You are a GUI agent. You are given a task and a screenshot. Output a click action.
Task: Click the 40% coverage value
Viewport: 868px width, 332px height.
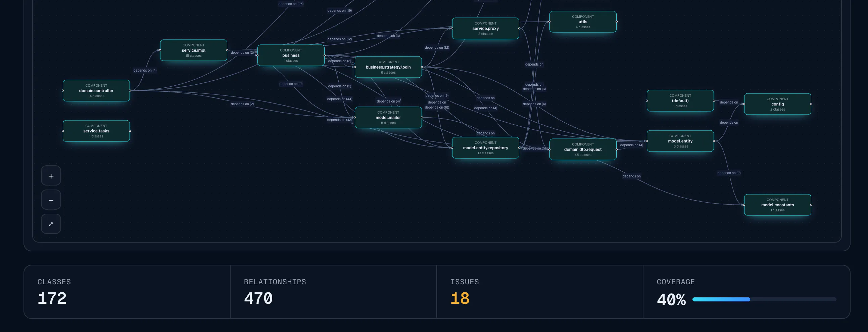point(671,299)
